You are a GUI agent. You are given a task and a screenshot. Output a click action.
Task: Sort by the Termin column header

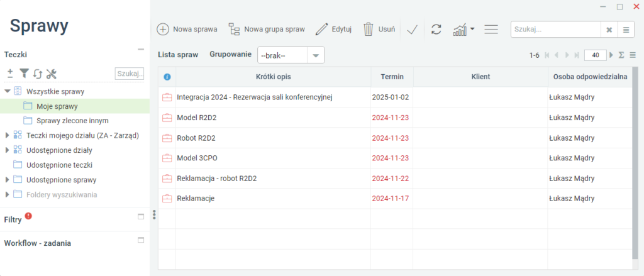point(392,77)
